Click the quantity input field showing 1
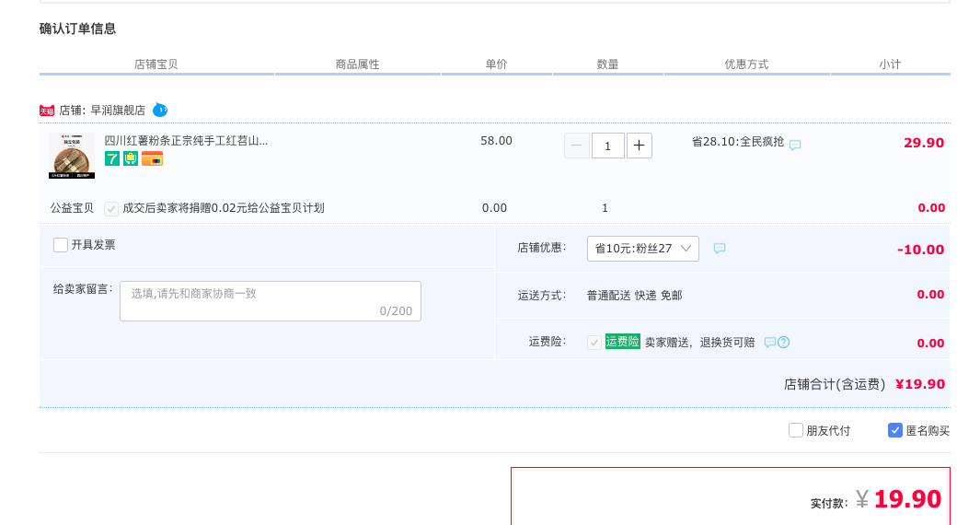 pos(607,146)
